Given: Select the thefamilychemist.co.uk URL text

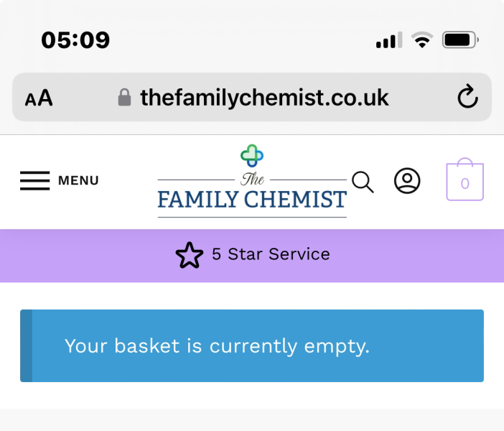Looking at the screenshot, I should click(264, 97).
